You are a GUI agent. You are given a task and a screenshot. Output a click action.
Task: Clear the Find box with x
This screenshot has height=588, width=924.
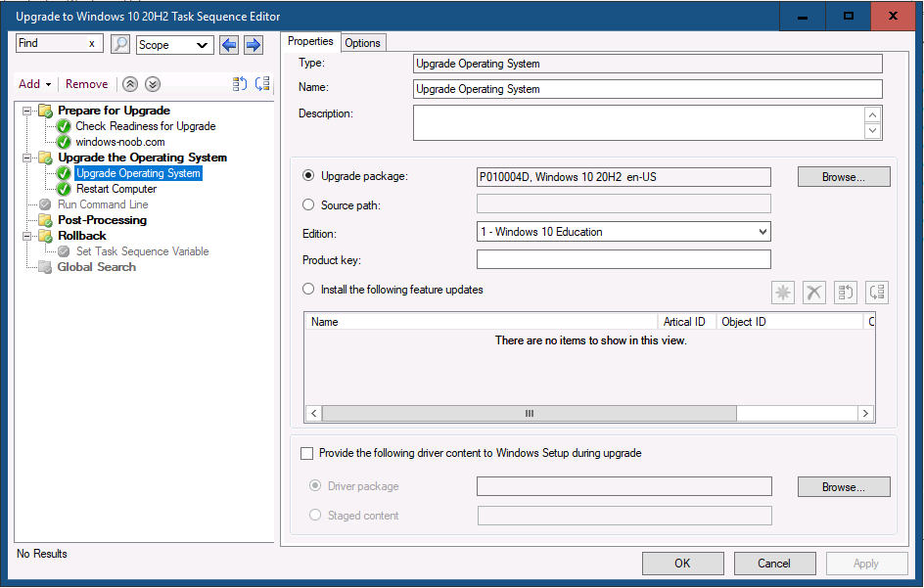click(92, 44)
